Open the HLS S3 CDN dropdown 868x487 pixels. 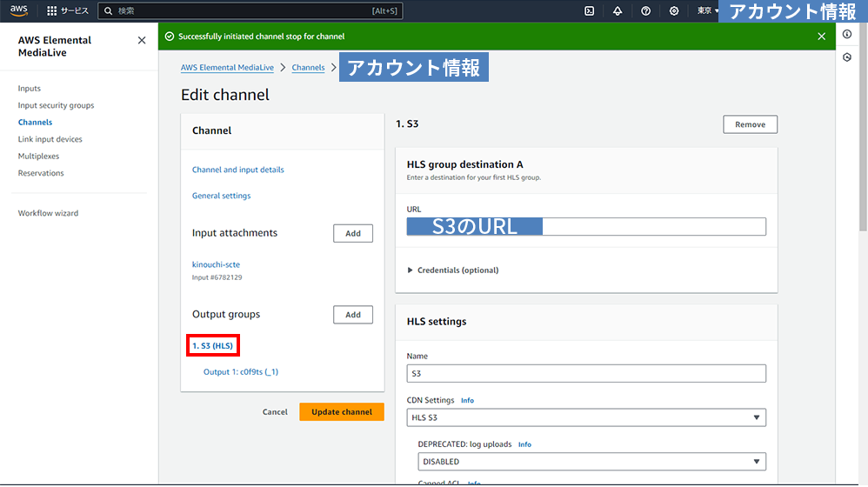586,417
